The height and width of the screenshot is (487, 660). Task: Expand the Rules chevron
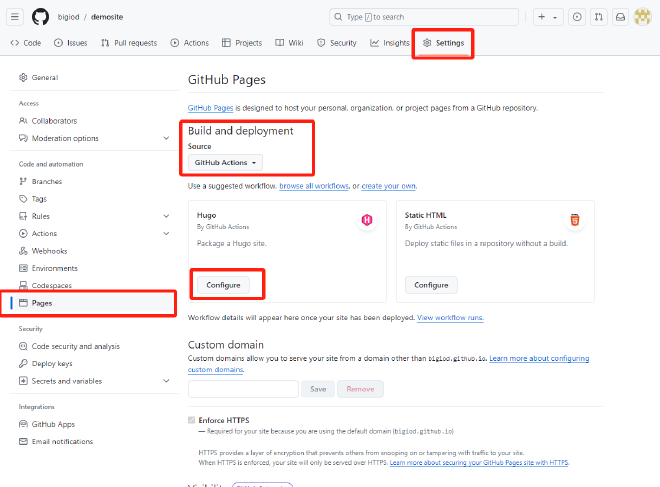(166, 216)
